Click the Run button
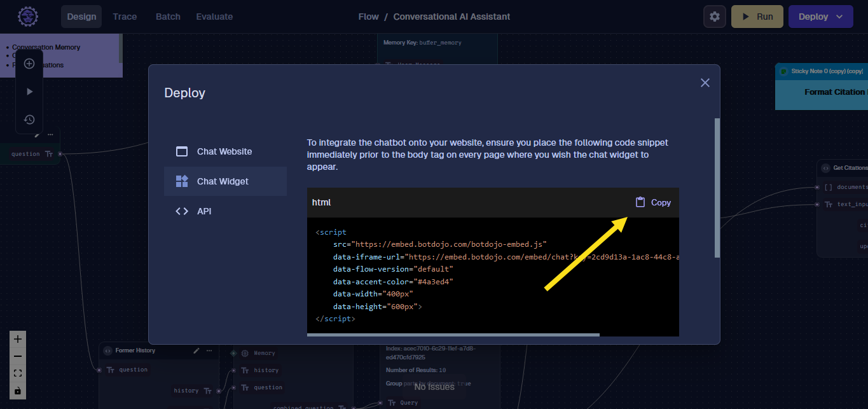This screenshot has height=409, width=868. click(757, 17)
